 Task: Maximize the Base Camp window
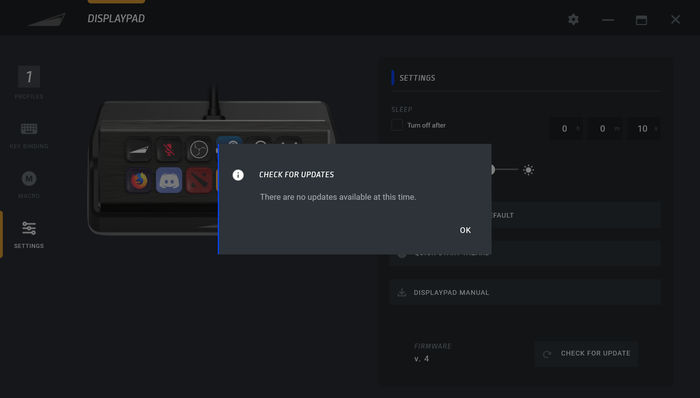pyautogui.click(x=642, y=20)
